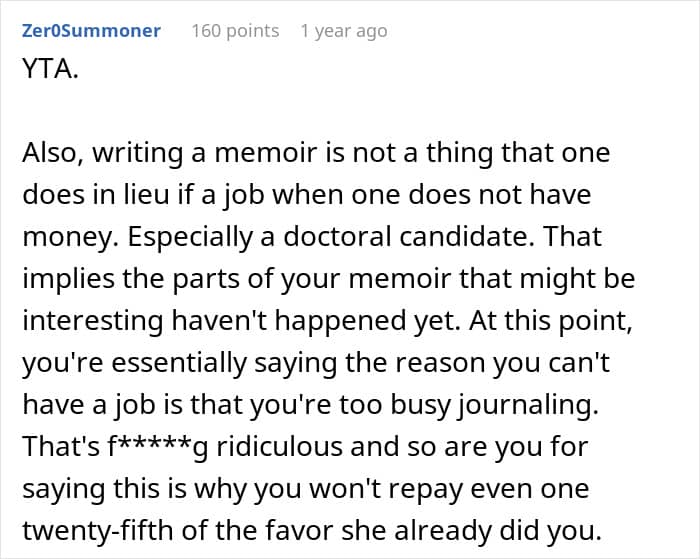Open the '1 year ago' timestamp permalink
This screenshot has height=559, width=700.
click(344, 31)
